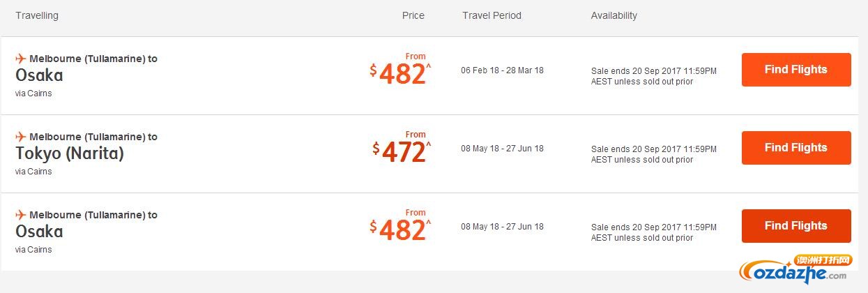Select the Travelling column header
The height and width of the screenshot is (293, 868).
[x=37, y=15]
